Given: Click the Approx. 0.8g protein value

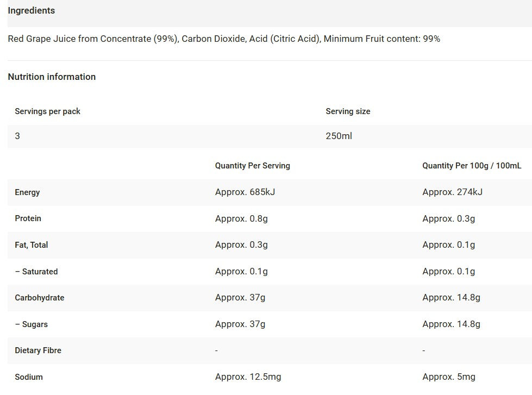Looking at the screenshot, I should click(241, 218).
